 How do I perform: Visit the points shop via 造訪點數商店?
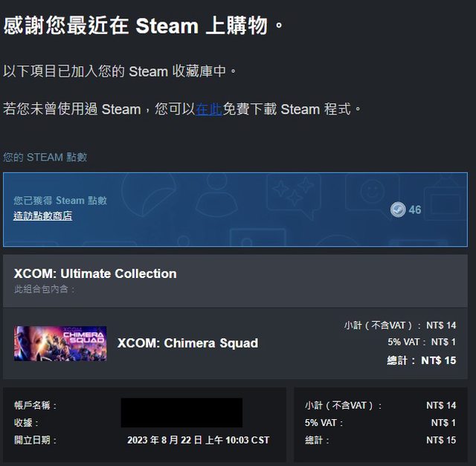point(42,216)
